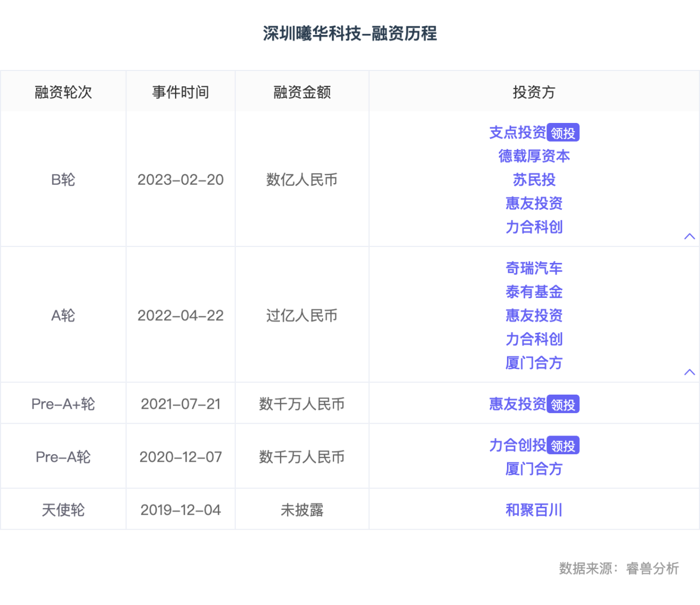The width and height of the screenshot is (700, 605).
Task: Click the date 2021-07-21
Action: 180,404
